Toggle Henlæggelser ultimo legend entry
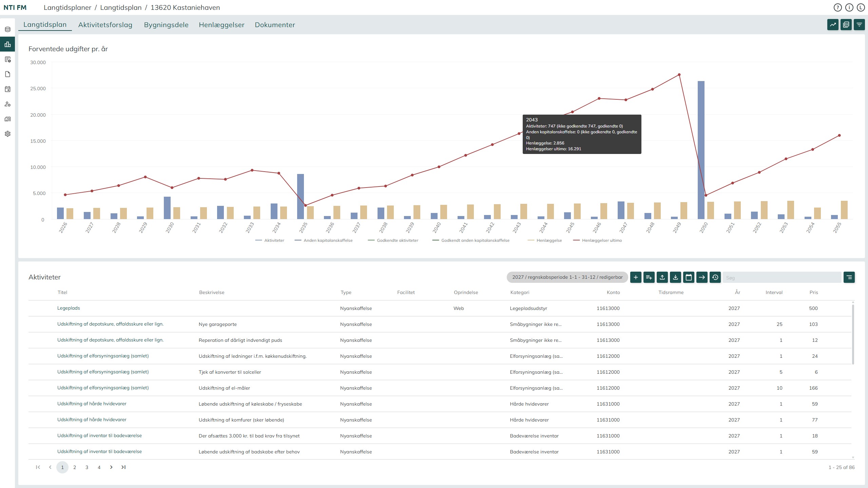This screenshot has height=488, width=868. tap(601, 240)
